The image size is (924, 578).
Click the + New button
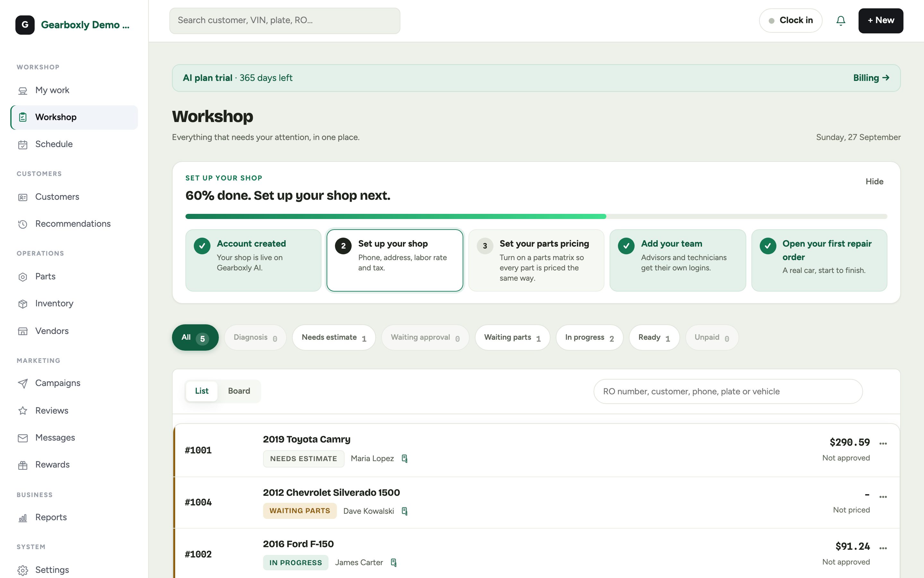click(880, 21)
